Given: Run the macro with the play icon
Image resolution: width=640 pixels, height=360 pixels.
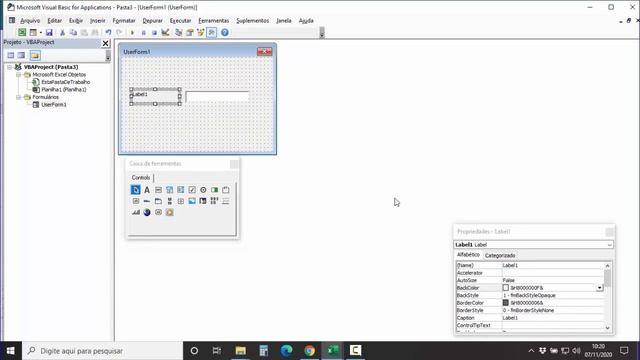Looking at the screenshot, I should coord(132,32).
